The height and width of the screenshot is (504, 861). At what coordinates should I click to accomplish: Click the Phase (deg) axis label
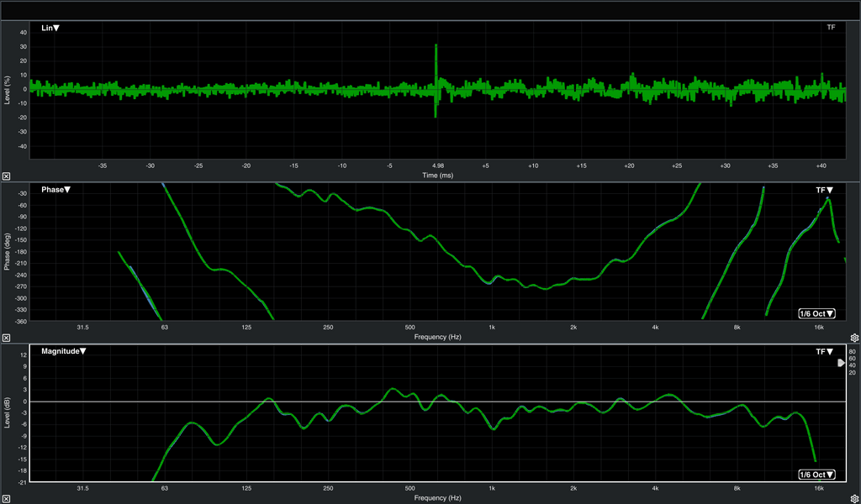click(8, 252)
